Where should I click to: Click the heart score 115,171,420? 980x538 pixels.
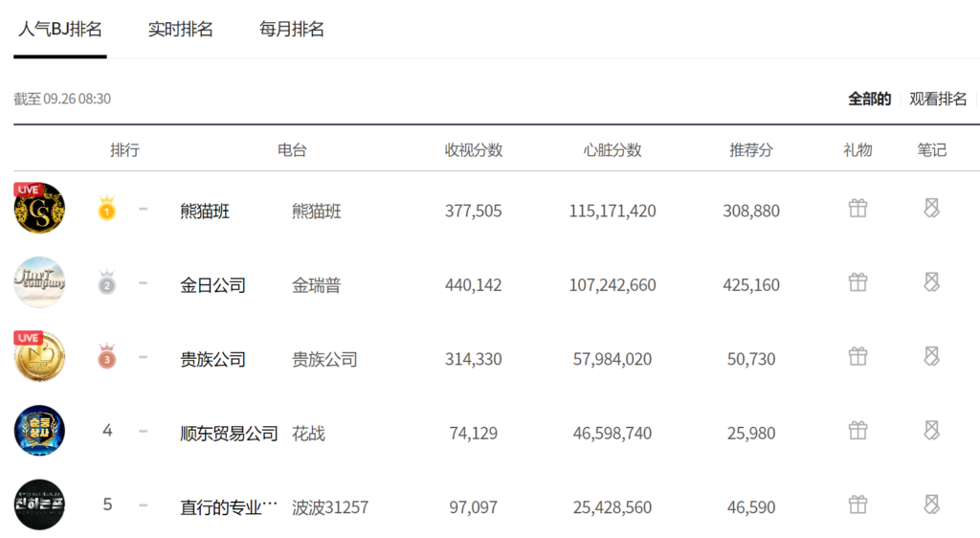coord(612,212)
